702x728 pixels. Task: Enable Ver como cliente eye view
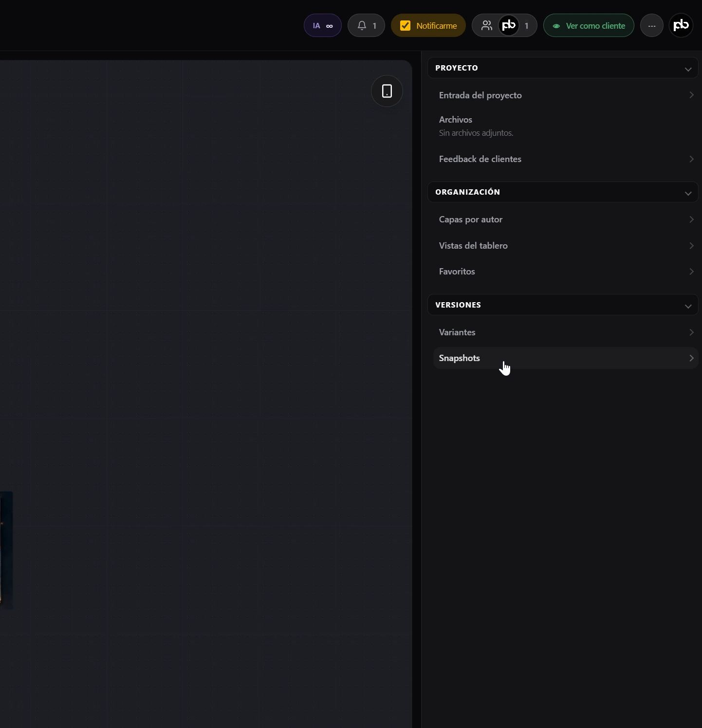coord(589,26)
